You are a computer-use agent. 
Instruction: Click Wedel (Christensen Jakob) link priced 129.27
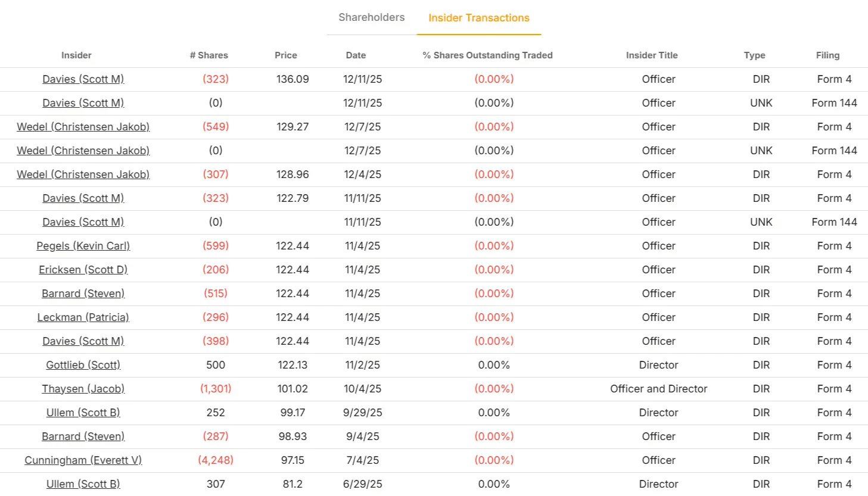pos(83,127)
